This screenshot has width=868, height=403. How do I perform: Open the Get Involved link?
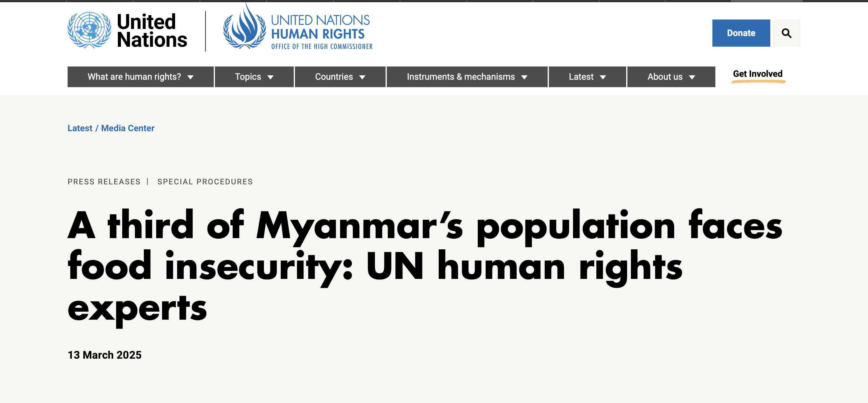(x=758, y=74)
